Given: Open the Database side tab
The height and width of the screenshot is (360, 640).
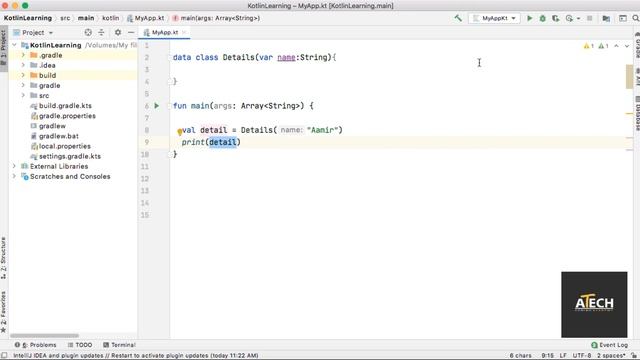Looking at the screenshot, I should [x=637, y=113].
